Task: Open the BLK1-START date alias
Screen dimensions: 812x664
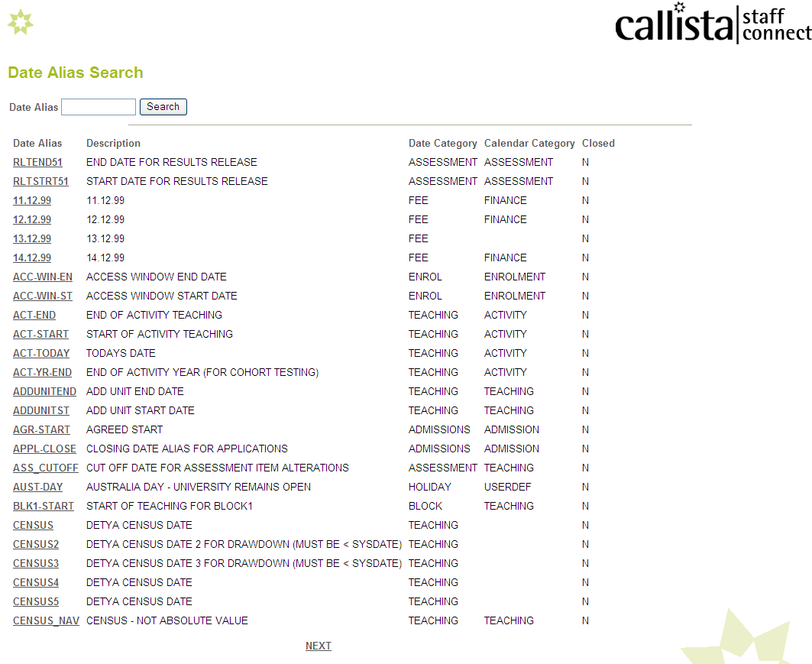Action: pos(43,506)
